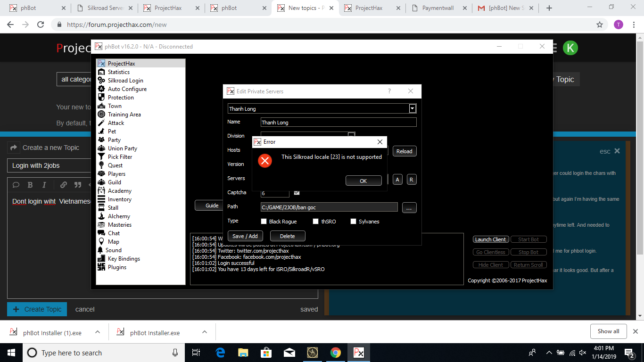Check the Sylvanes type option
Image resolution: width=644 pixels, height=362 pixels.
pos(353,222)
